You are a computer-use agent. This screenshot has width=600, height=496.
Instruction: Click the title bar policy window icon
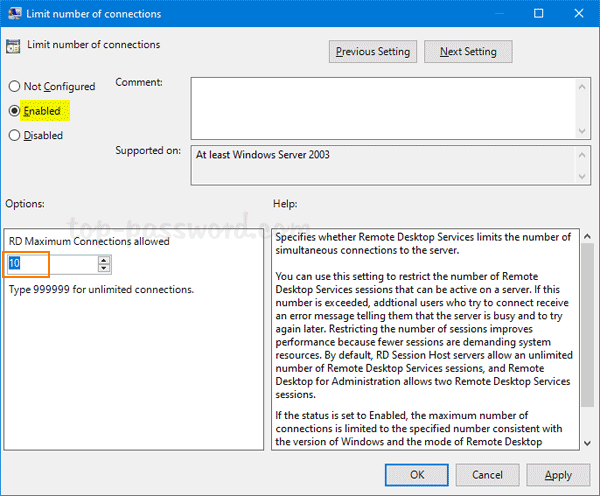(13, 14)
